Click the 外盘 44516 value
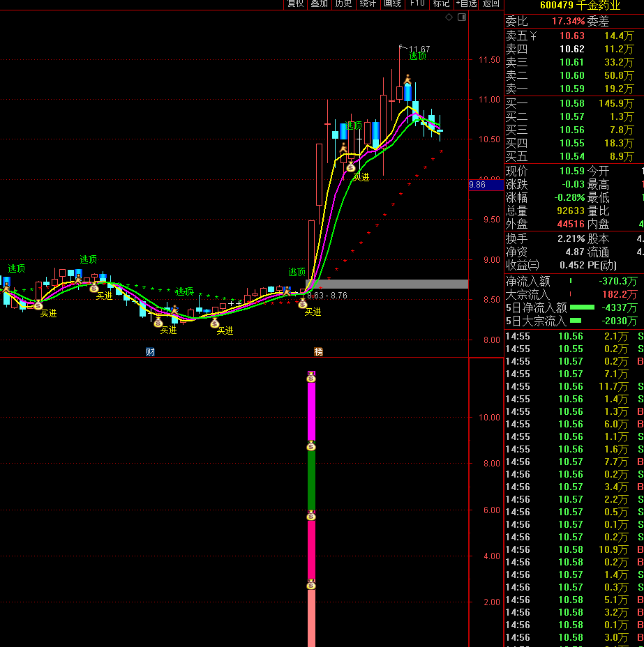This screenshot has height=647, width=644. (571, 224)
